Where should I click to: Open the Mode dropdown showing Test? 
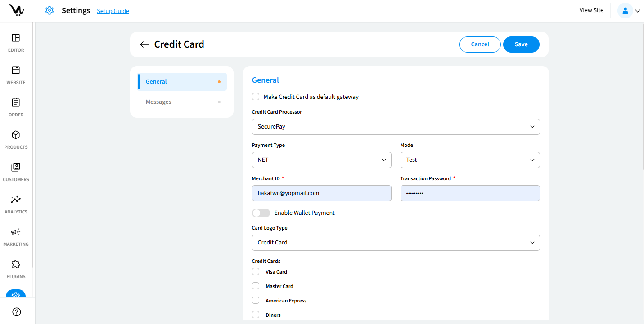click(470, 160)
